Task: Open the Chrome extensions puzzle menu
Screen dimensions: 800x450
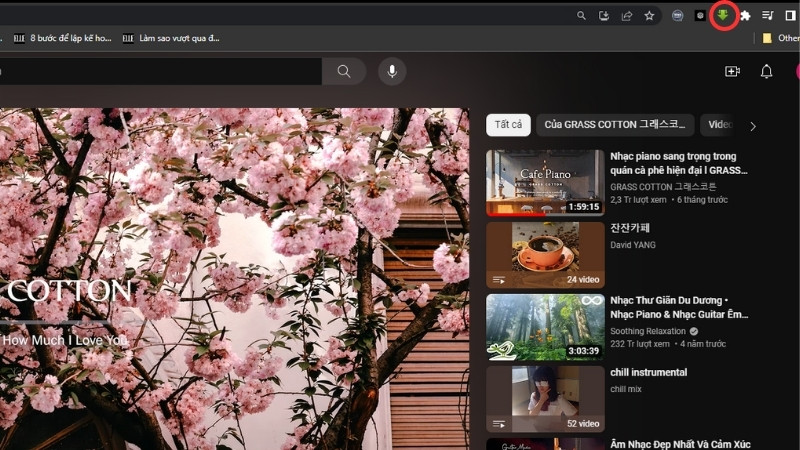Action: click(x=745, y=15)
